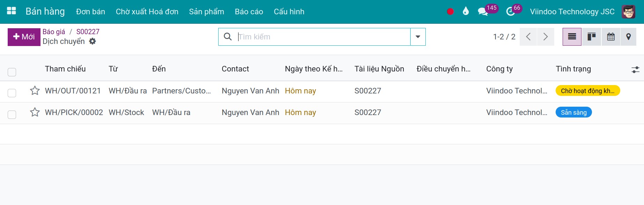Go to next page of records
644x205 pixels.
(546, 37)
